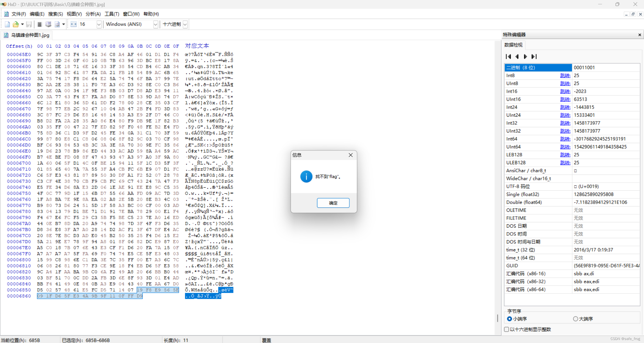Click the 跳转 link for Int64

(565, 139)
